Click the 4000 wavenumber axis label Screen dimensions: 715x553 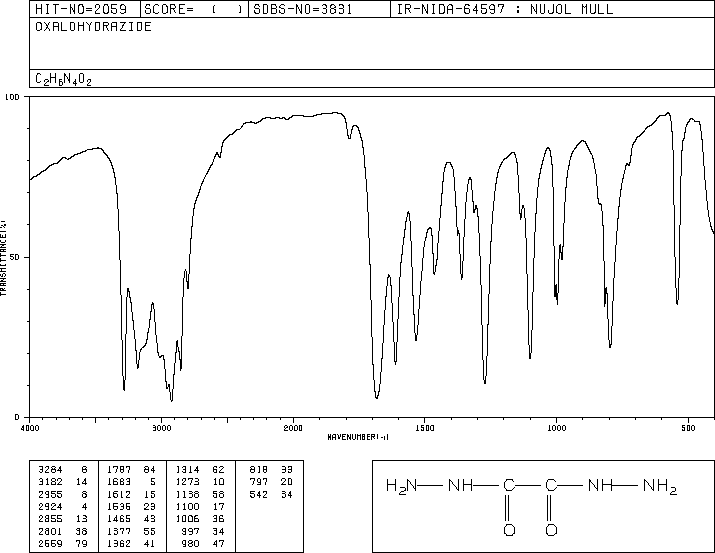pyautogui.click(x=30, y=428)
